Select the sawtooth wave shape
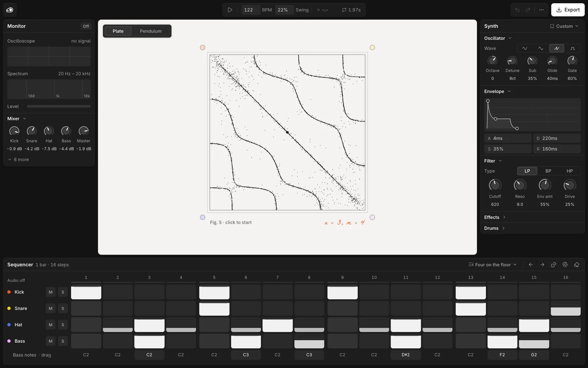Screen dimensions: 588x368 (x=557, y=48)
